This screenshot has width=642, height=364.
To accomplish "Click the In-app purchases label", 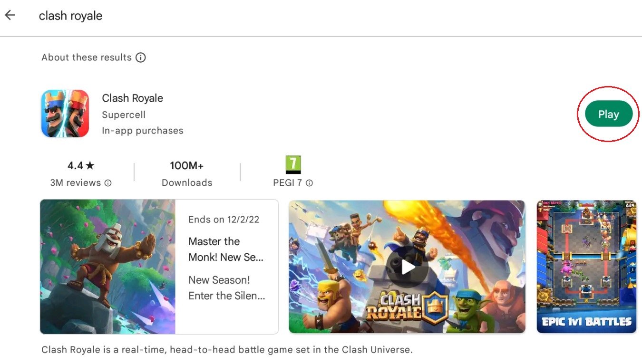I will [x=143, y=130].
